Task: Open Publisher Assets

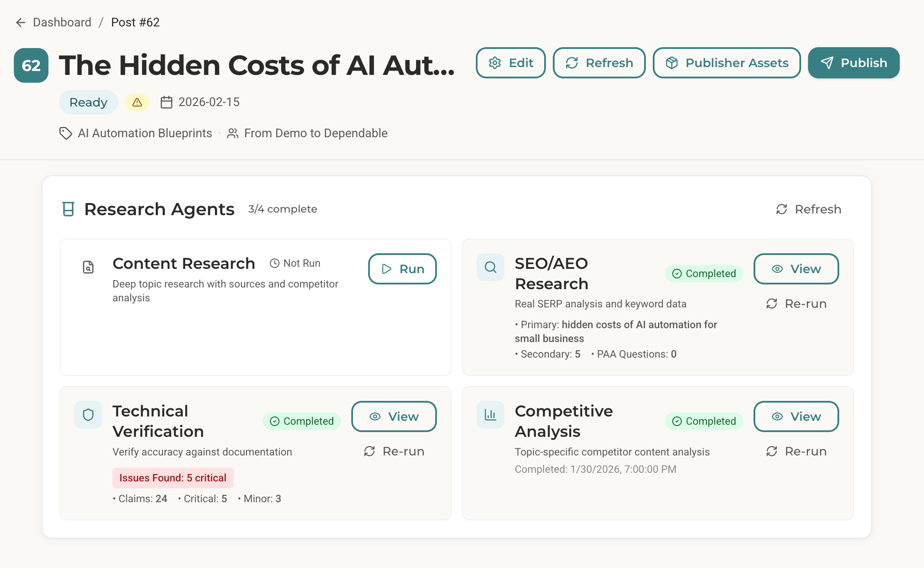Action: pyautogui.click(x=727, y=63)
